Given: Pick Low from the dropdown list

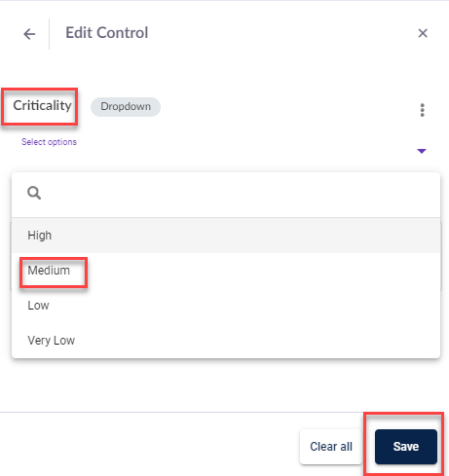Looking at the screenshot, I should 226,306.
